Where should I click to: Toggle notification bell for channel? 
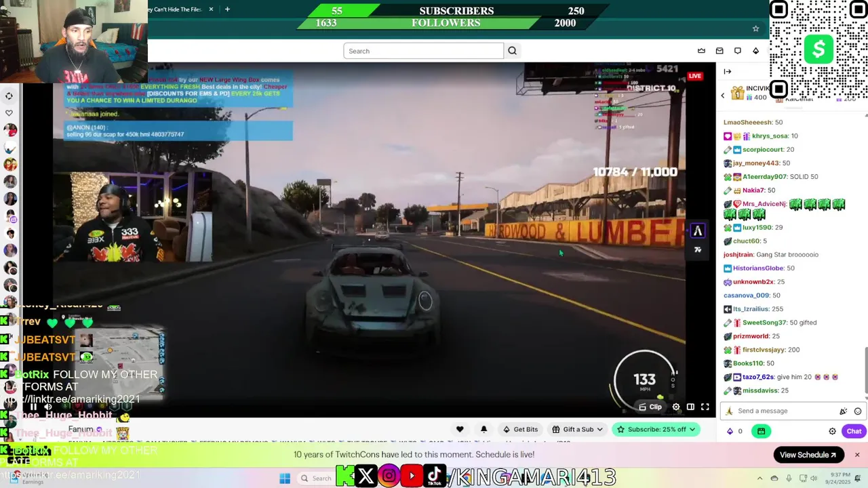[484, 429]
